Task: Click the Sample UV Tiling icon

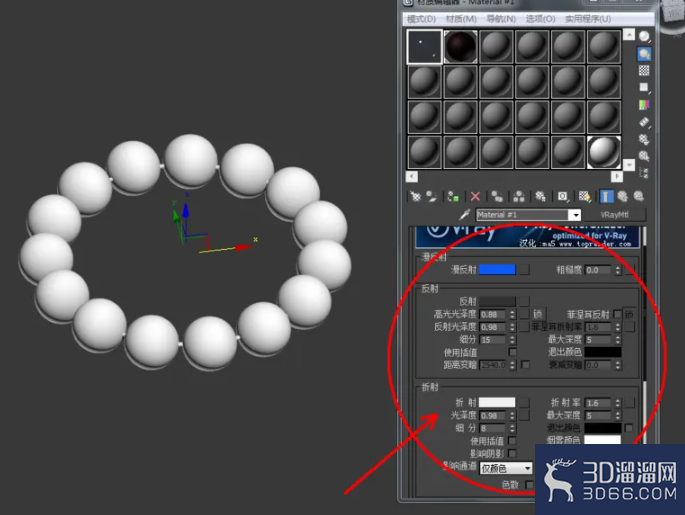Action: point(644,87)
